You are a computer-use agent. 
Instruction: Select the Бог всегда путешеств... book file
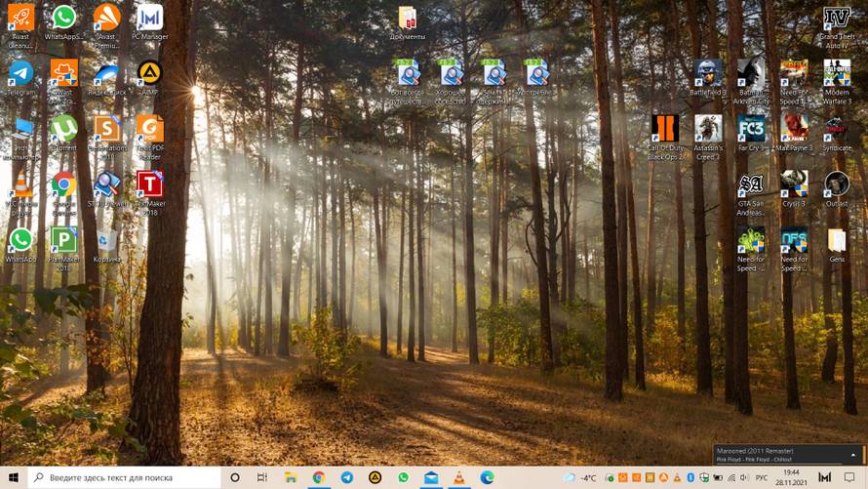[408, 82]
